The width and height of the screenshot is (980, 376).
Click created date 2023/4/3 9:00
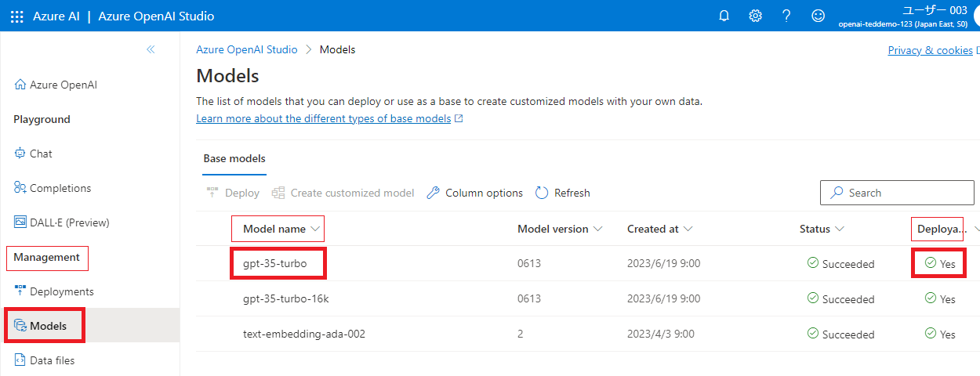point(661,334)
